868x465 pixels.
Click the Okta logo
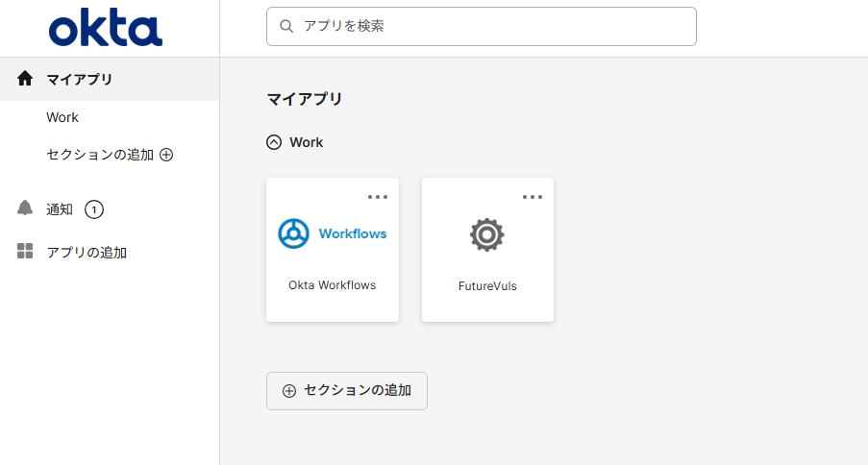point(106,30)
